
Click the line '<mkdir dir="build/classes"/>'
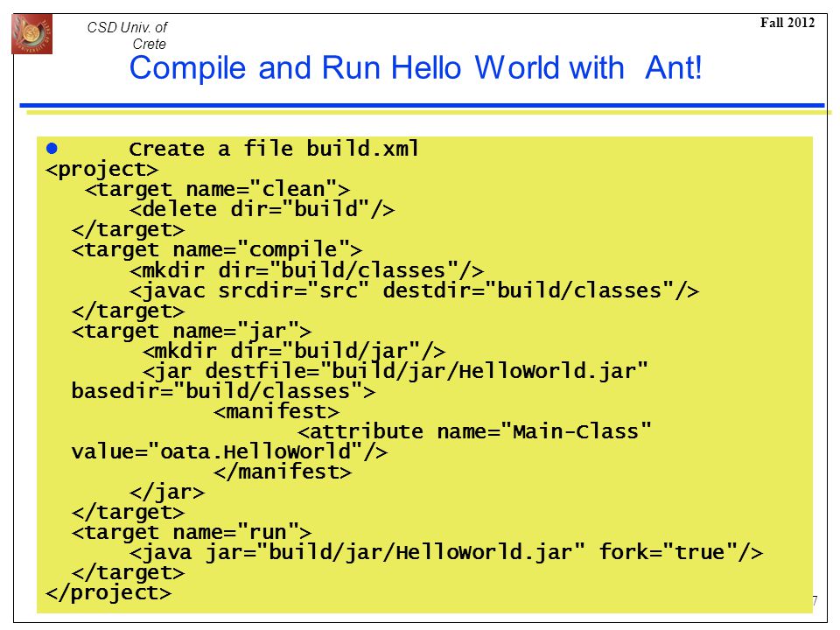click(306, 270)
